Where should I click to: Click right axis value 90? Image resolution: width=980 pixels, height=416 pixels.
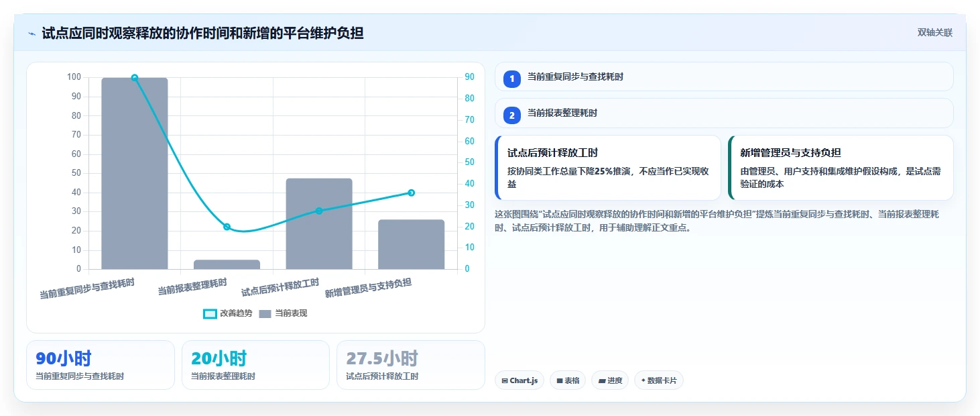point(469,77)
